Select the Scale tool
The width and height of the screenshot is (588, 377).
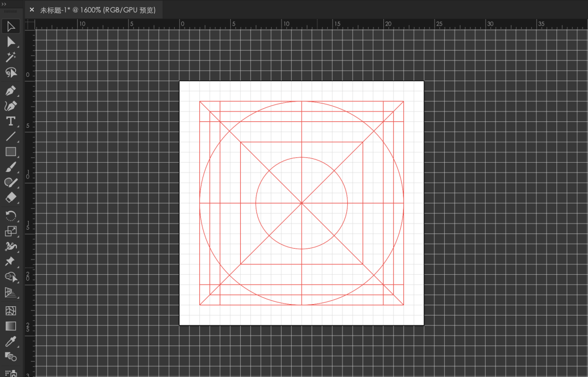10,231
